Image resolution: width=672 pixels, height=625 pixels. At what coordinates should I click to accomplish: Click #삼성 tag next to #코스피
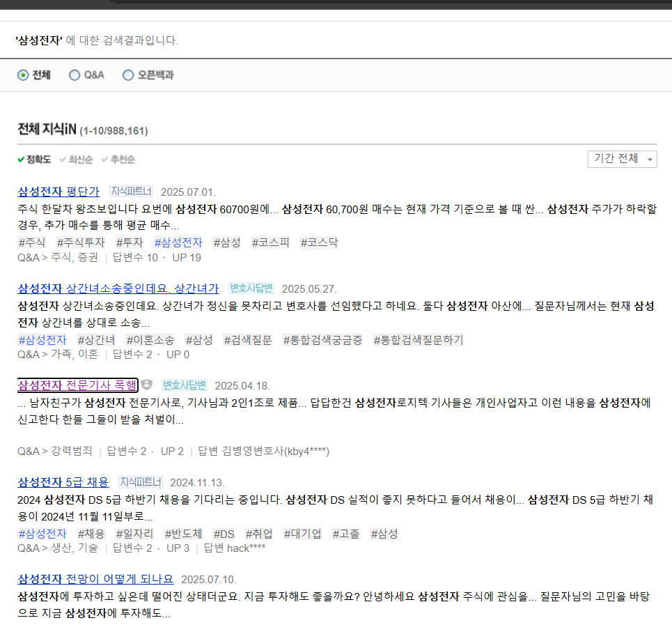tap(227, 242)
